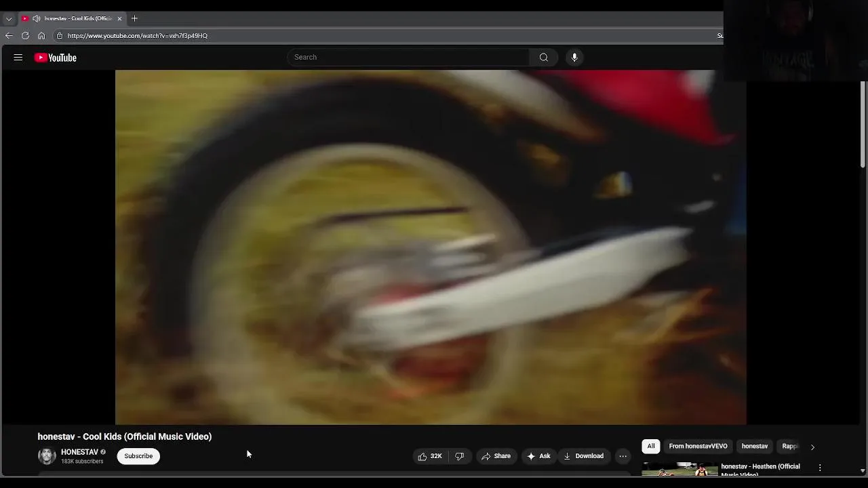868x488 pixels.
Task: Subscribe to the HONESTAV channel
Action: [x=138, y=456]
